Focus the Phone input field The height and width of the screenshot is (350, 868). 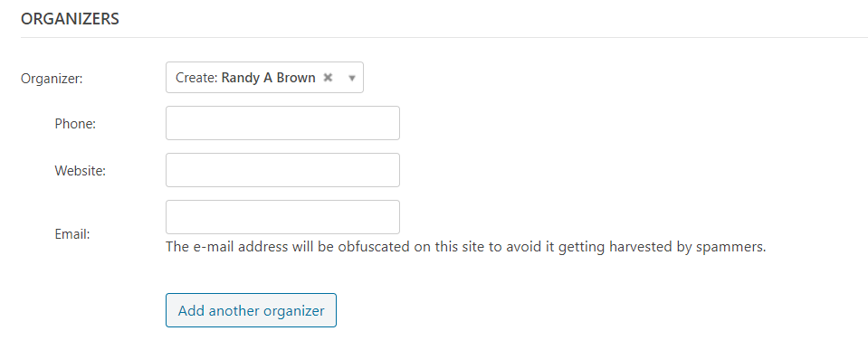[282, 123]
